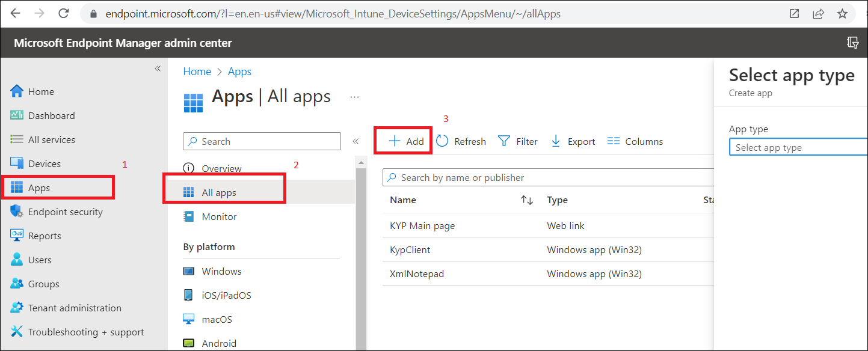Image resolution: width=868 pixels, height=351 pixels.
Task: Open the Columns chooser
Action: [x=635, y=141]
